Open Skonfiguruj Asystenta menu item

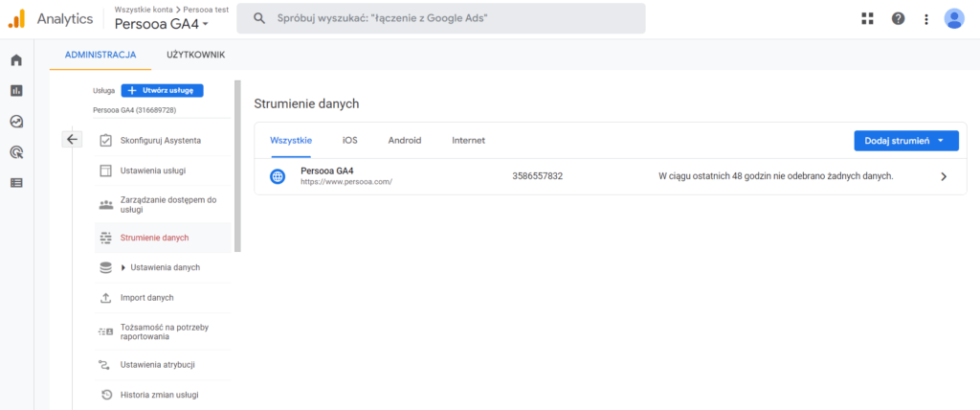(163, 140)
